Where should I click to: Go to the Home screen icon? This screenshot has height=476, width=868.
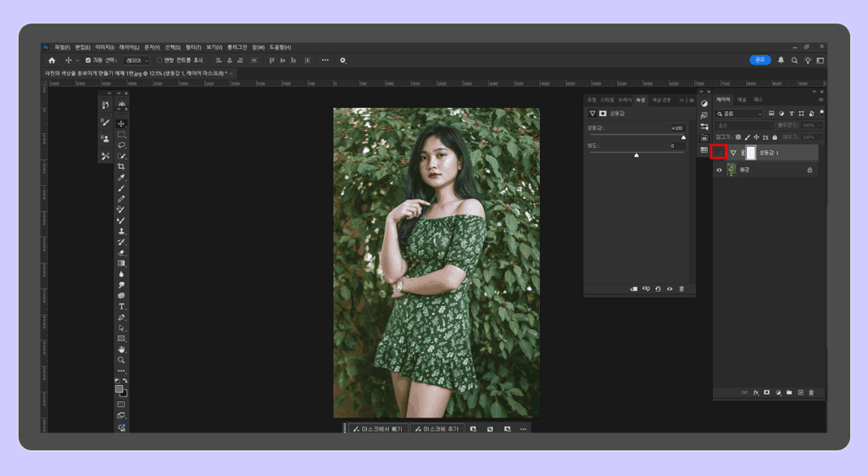[x=52, y=60]
